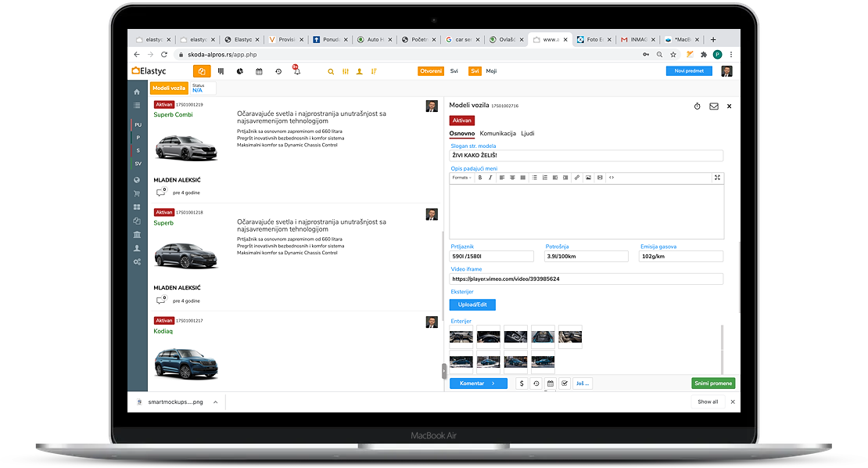
Task: Toggle the orange Svi filter next to Moji
Action: [475, 71]
